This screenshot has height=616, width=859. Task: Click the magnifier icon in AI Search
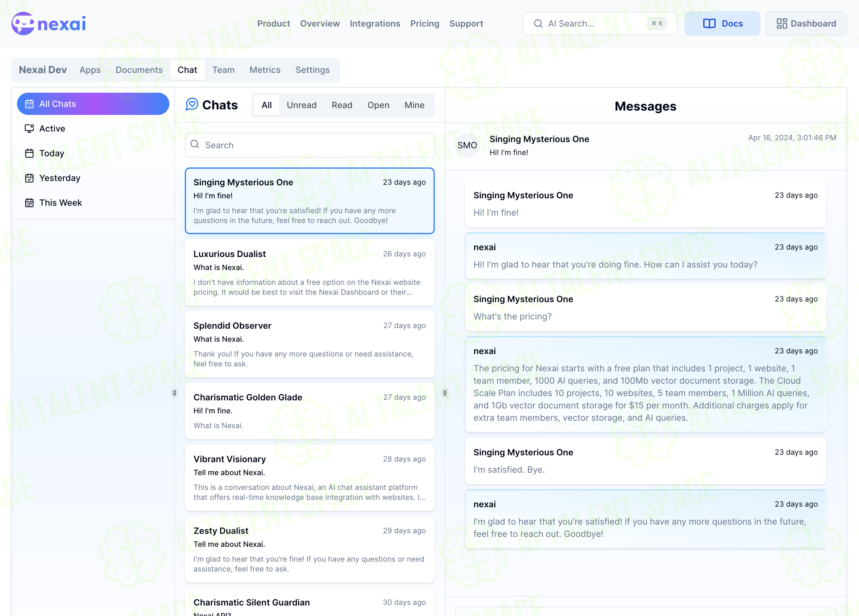coord(538,23)
